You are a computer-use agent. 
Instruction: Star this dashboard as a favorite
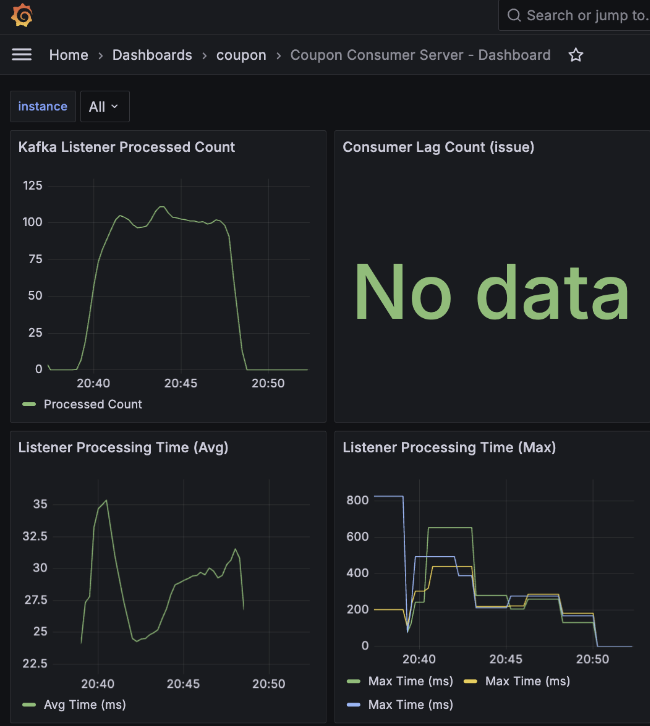pos(576,55)
